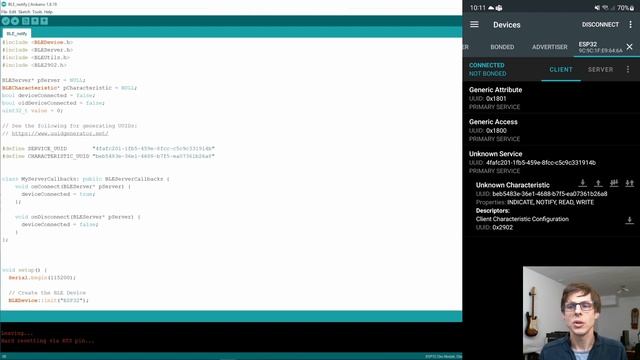This screenshot has height=360, width=640.
Task: Click the BLEDevice::init("ESP32") line
Action: [x=49, y=300]
